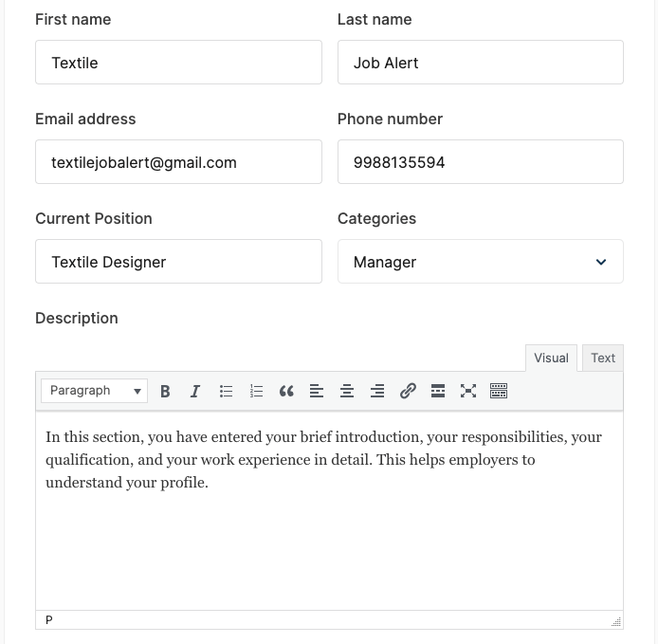Click the Last name field

(x=481, y=63)
